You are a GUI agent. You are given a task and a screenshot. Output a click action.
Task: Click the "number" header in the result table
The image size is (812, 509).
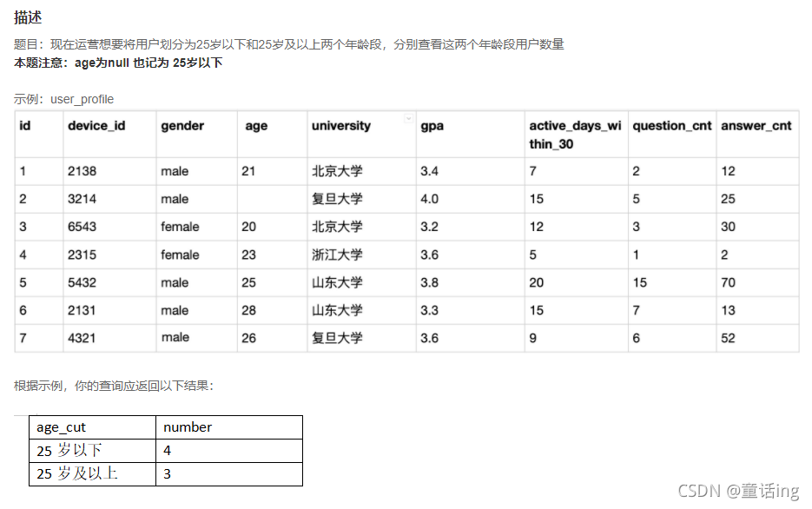tap(188, 427)
